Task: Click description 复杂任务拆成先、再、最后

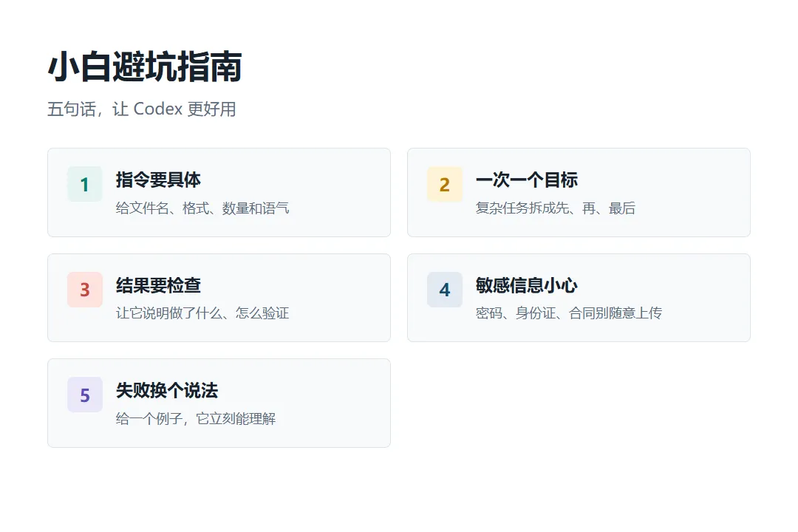Action: (555, 208)
